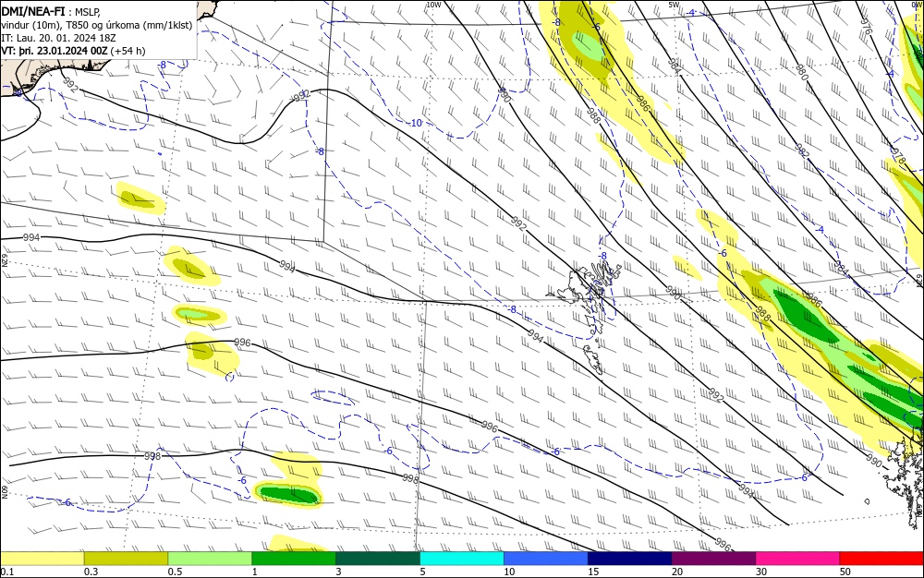Image resolution: width=924 pixels, height=578 pixels.
Task: Click the legend value "0.1"
Action: pyautogui.click(x=7, y=572)
